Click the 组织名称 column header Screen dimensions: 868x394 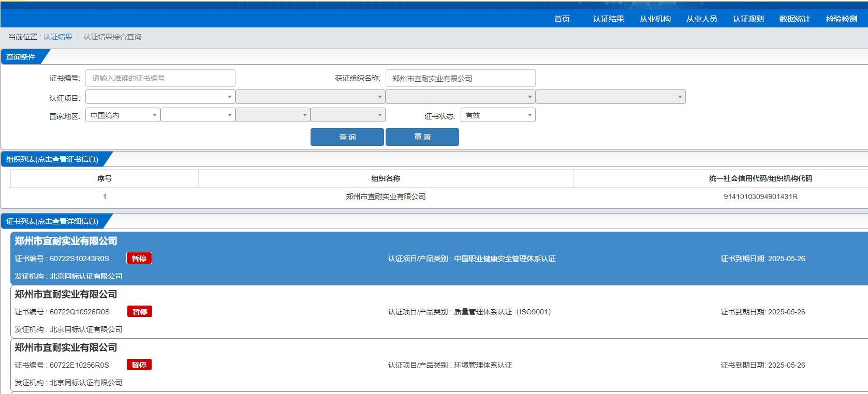pos(386,178)
